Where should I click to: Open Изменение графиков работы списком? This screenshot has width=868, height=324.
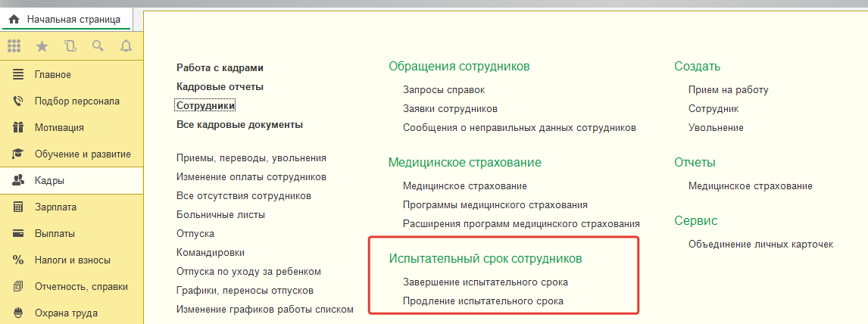pos(264,309)
